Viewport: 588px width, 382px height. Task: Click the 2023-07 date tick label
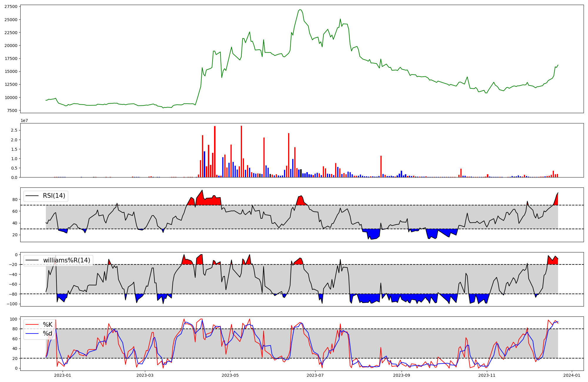pyautogui.click(x=315, y=375)
